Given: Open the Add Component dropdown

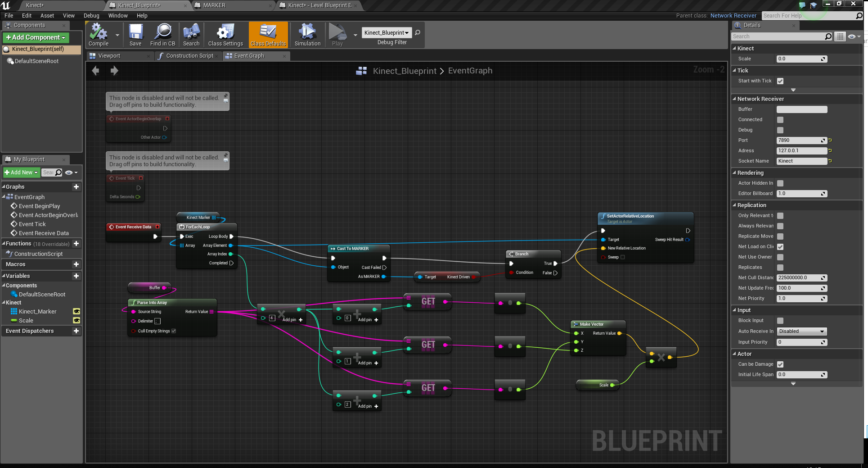Looking at the screenshot, I should click(x=36, y=37).
